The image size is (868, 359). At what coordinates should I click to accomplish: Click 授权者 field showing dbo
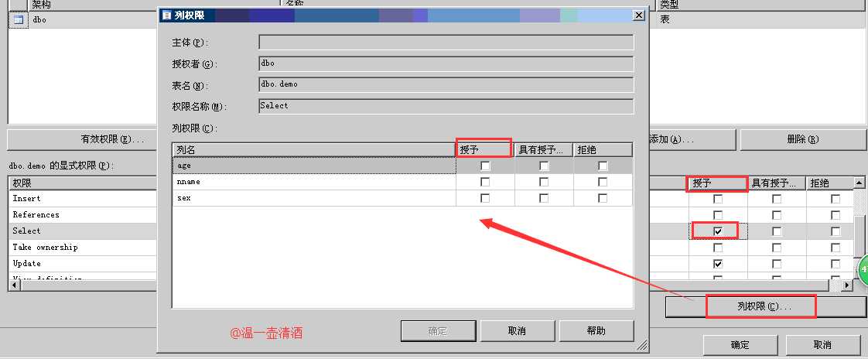tap(446, 63)
